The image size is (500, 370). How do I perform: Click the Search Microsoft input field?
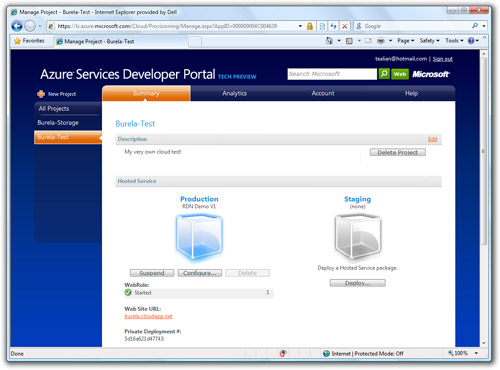pyautogui.click(x=332, y=74)
